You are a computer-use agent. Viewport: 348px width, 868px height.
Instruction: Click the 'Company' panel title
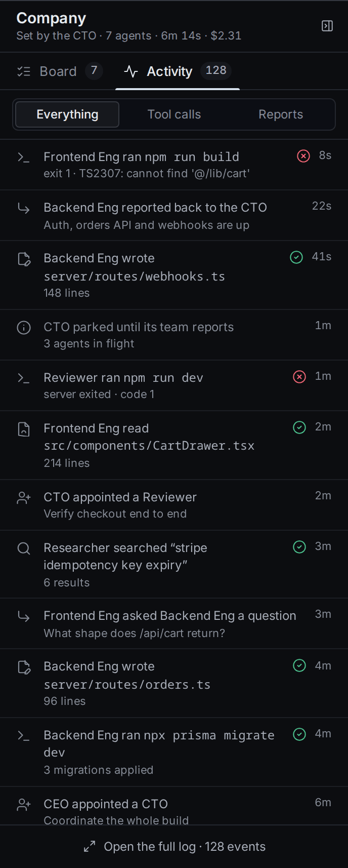tap(51, 18)
